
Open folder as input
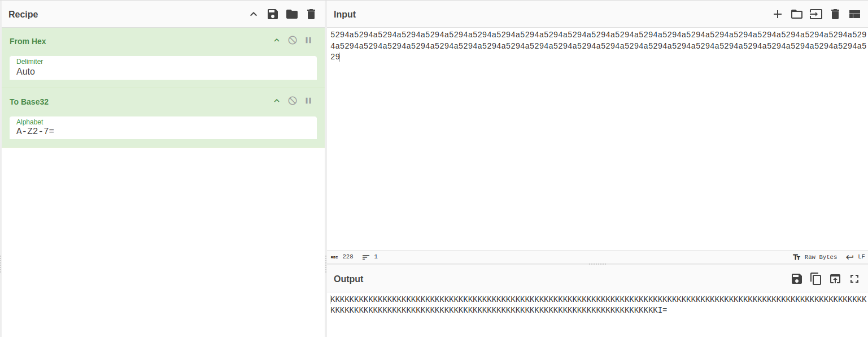coord(796,14)
